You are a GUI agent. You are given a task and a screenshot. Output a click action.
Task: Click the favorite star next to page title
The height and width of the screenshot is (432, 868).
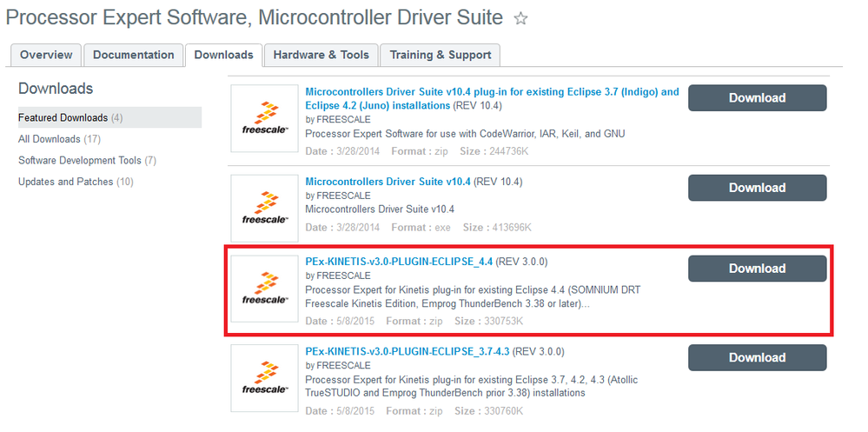[x=520, y=19]
